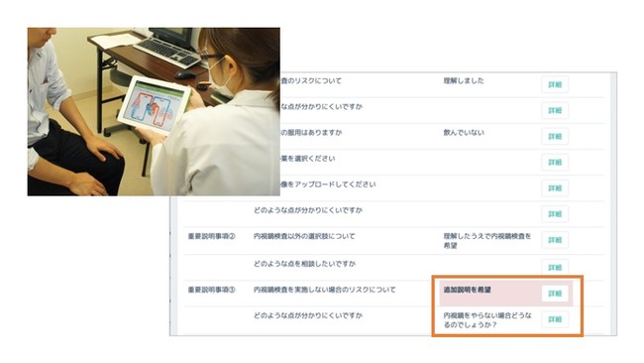Click the vertical scrollbar at table's right edge

coord(613,204)
